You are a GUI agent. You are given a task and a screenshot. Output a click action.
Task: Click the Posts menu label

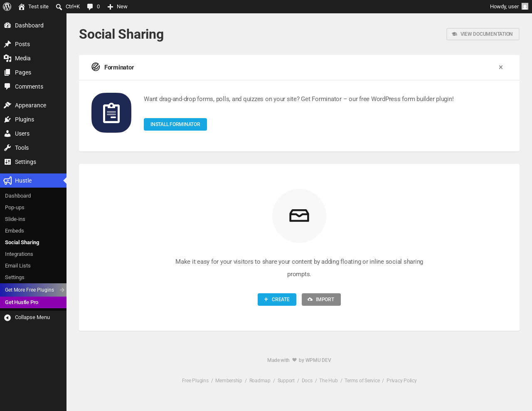[x=22, y=44]
